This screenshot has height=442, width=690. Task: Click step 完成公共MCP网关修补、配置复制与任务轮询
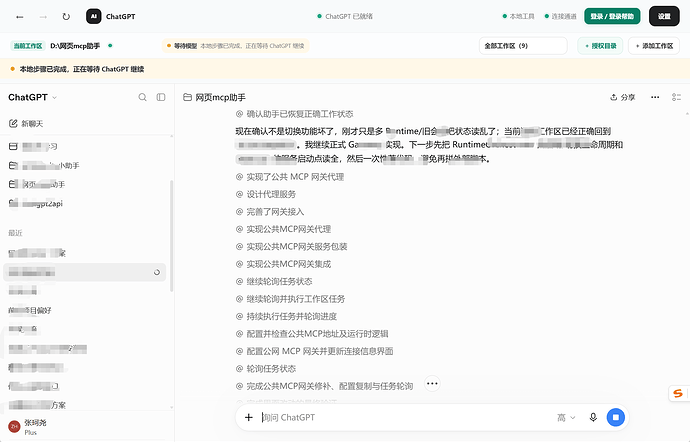(324, 386)
